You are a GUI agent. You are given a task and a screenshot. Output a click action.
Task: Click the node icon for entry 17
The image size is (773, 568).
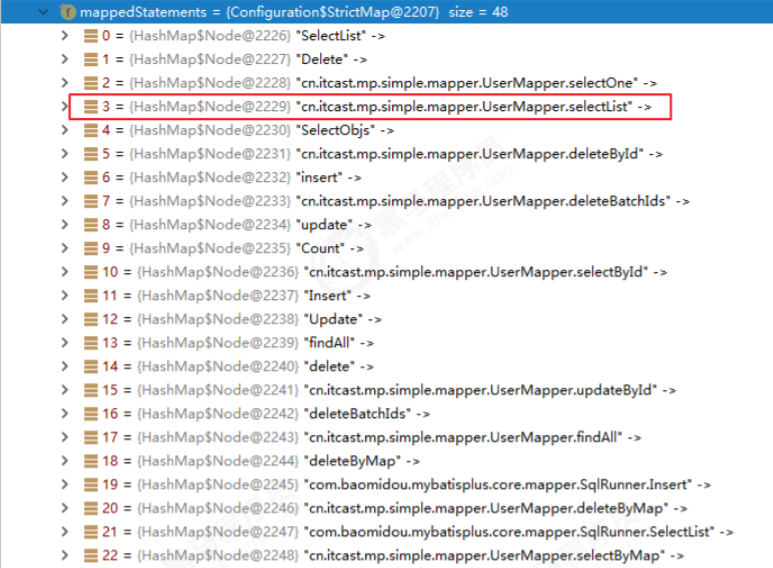click(91, 438)
